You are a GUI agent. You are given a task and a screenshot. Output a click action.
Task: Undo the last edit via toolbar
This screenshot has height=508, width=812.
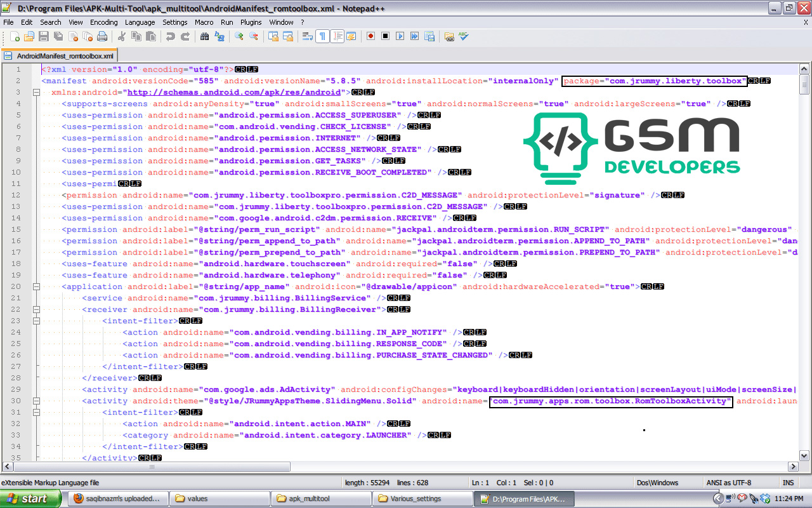(x=171, y=37)
